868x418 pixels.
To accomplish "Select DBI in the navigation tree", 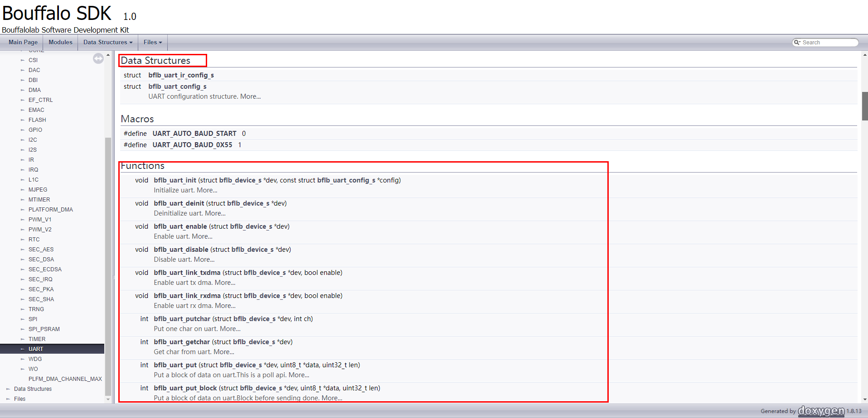I will pyautogui.click(x=33, y=80).
